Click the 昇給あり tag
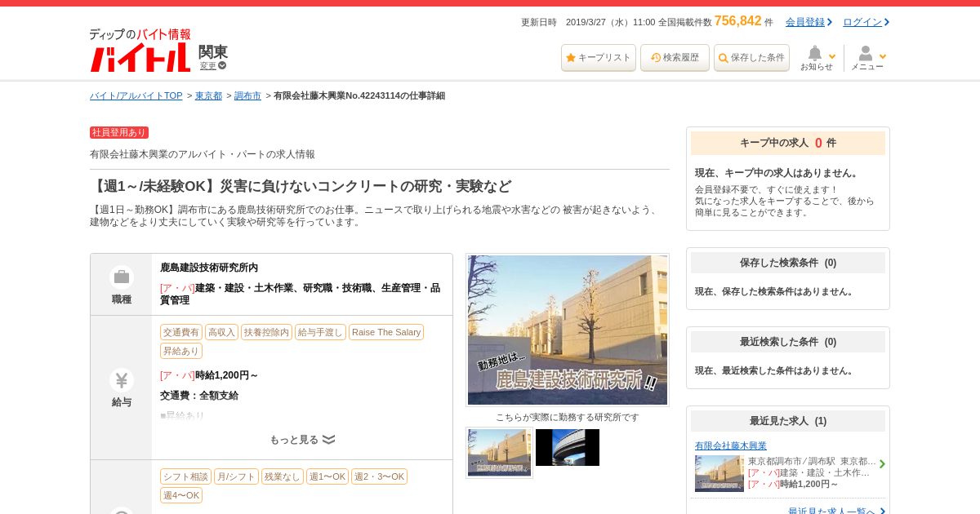This screenshot has height=514, width=980. [x=181, y=351]
